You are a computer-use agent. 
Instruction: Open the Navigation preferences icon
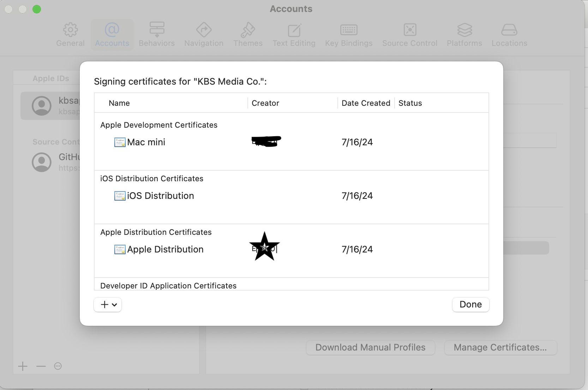tap(204, 30)
